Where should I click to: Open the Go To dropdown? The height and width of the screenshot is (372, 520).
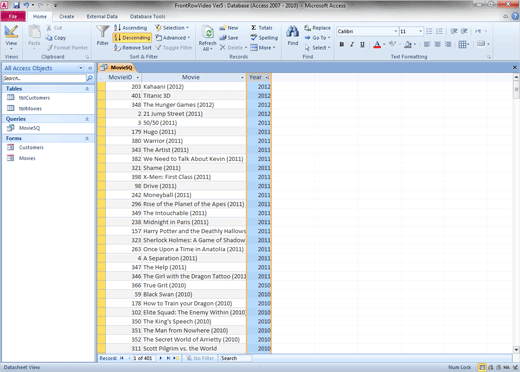click(317, 38)
